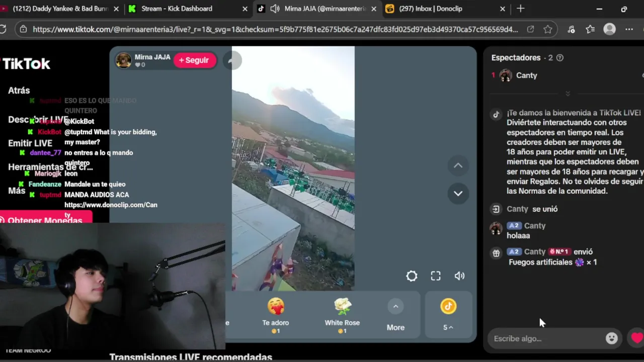The width and height of the screenshot is (644, 362).
Task: Open page in app icon in address bar
Action: click(530, 29)
